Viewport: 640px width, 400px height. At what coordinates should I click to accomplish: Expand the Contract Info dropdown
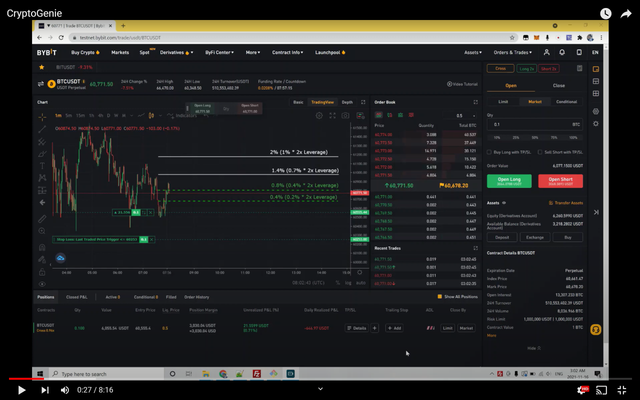(x=288, y=52)
